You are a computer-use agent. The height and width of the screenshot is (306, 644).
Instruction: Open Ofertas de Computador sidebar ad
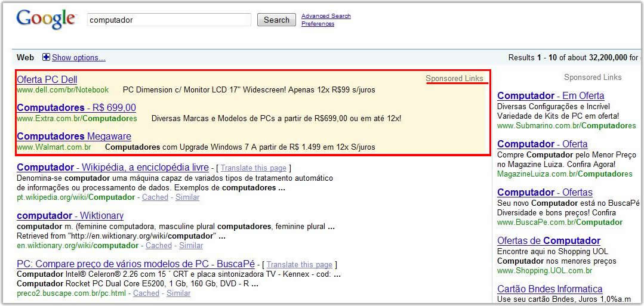click(549, 241)
